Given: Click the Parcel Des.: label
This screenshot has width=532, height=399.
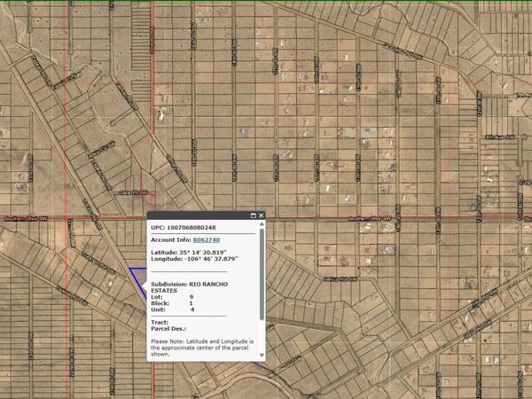Looking at the screenshot, I should coord(168,329).
